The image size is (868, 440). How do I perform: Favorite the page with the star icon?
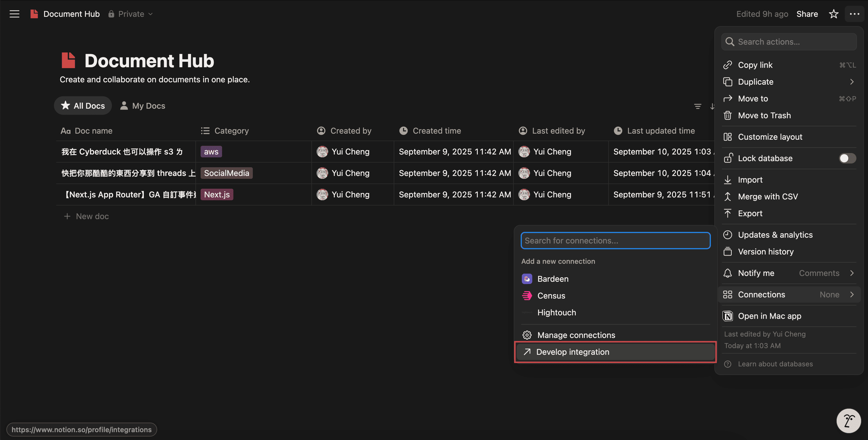point(833,14)
